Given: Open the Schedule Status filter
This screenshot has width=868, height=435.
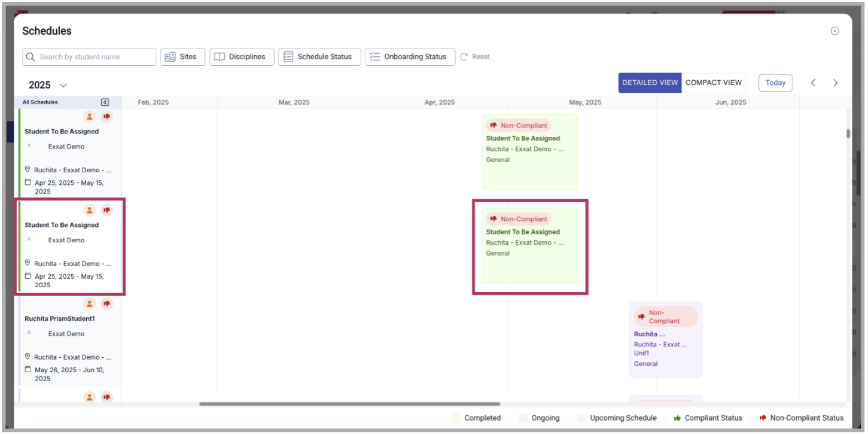Looking at the screenshot, I should tap(319, 57).
